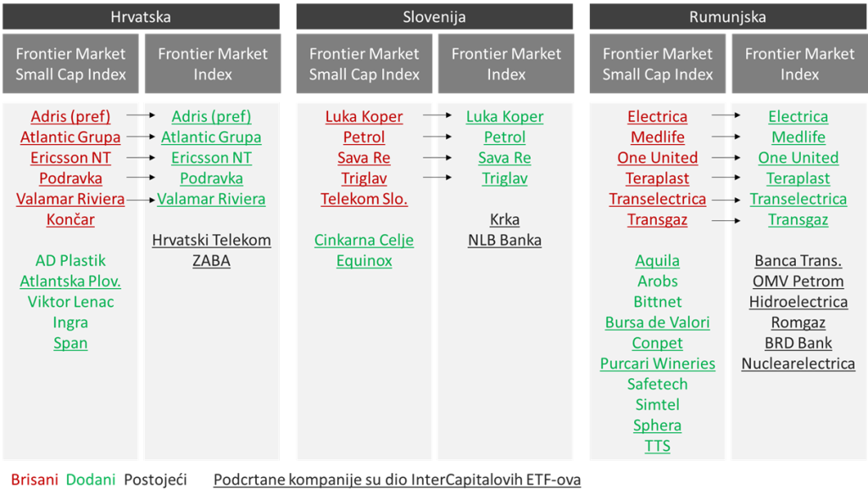868x500 pixels.
Task: Click the Hrvatska header bar
Action: [x=142, y=17]
